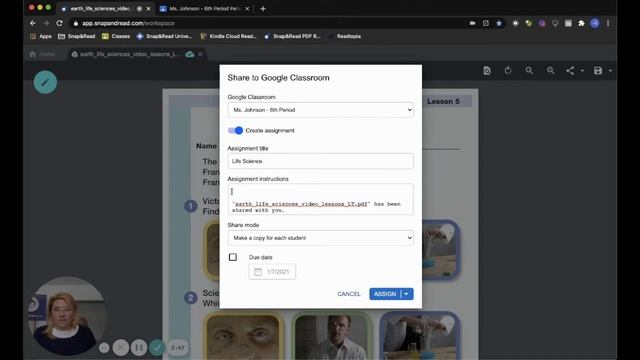Screen dimensions: 640x360
Task: Switch to the Ms. Johnson 6th Period browser tab
Action: [204, 9]
